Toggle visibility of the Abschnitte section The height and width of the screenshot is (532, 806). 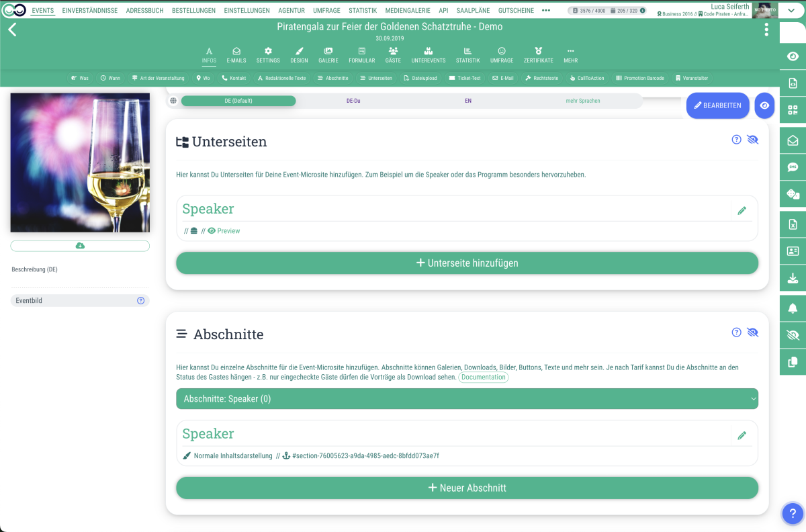point(752,332)
